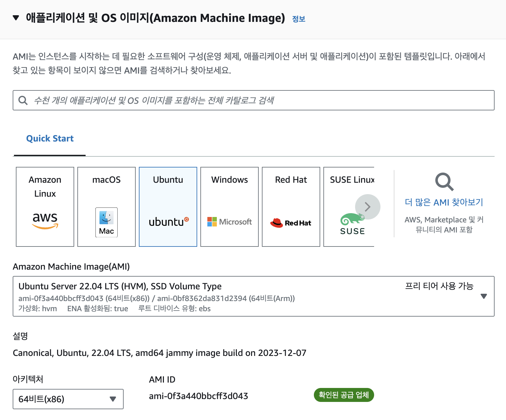This screenshot has width=506, height=420.
Task: Click the large browse AMIs magnifier icon
Action: [444, 182]
